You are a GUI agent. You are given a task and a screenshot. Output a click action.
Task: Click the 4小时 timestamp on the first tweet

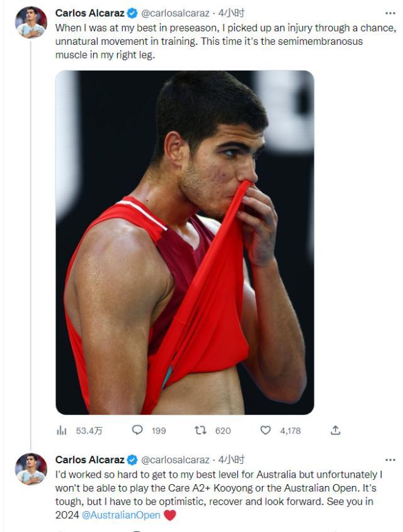[231, 13]
